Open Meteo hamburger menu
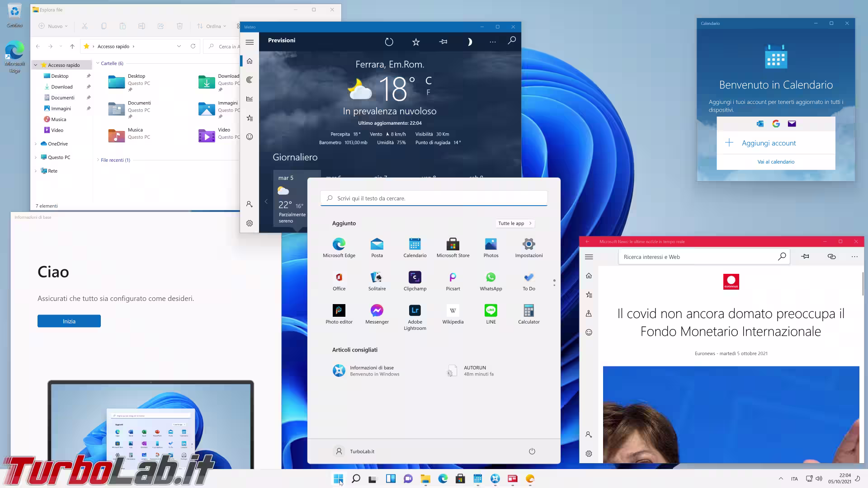This screenshot has width=868, height=488. click(250, 42)
